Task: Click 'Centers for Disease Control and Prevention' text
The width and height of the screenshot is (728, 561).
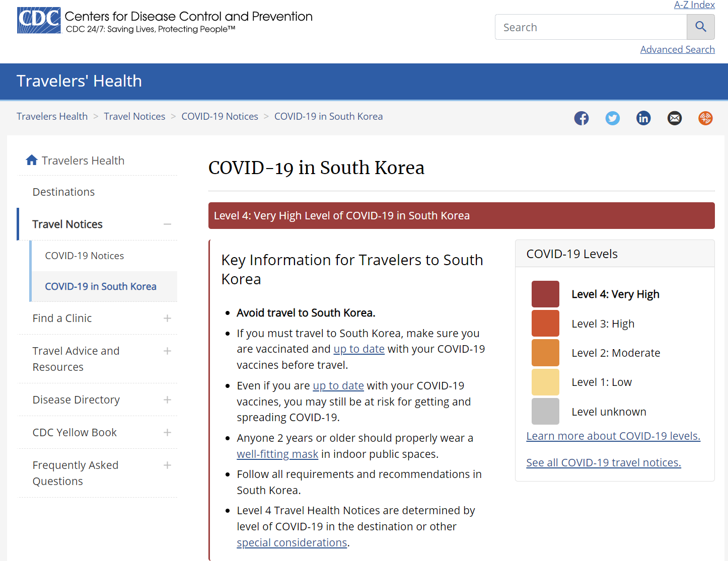Action: (x=189, y=16)
